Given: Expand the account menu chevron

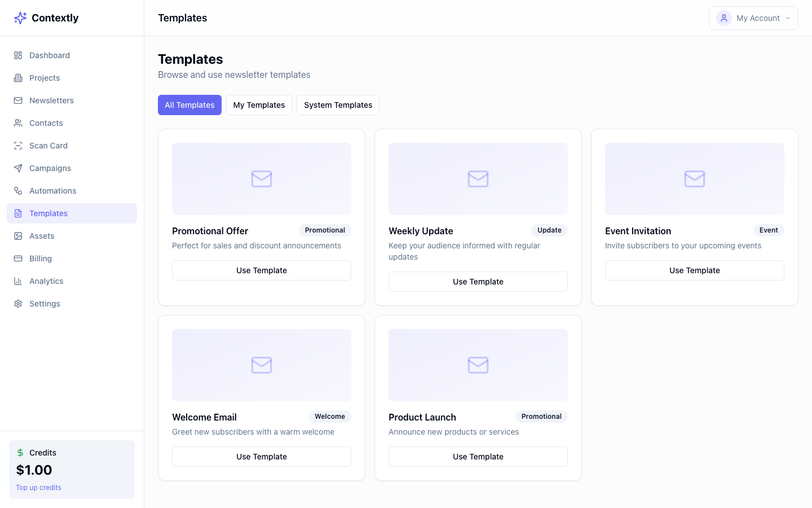Looking at the screenshot, I should (x=788, y=17).
